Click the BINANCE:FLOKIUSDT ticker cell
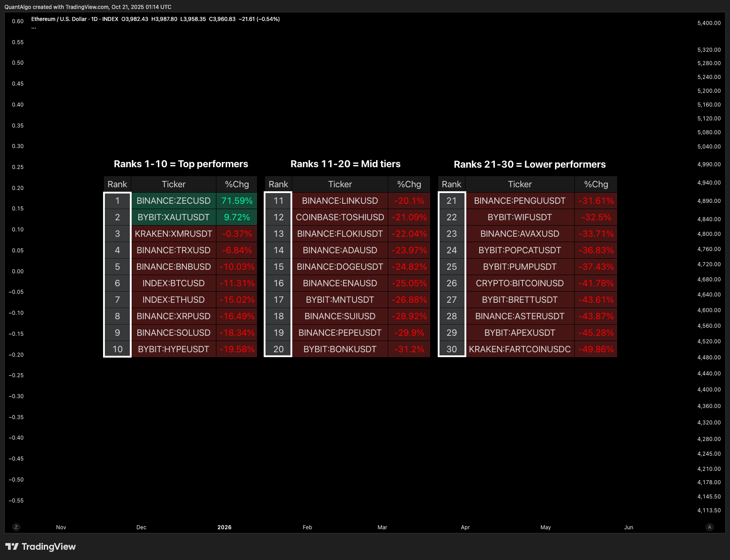 point(340,234)
